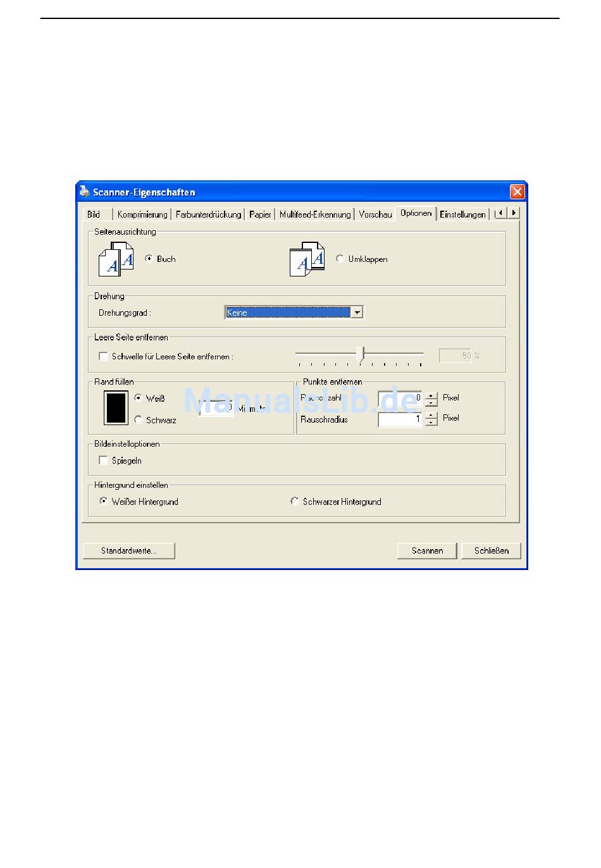
Task: Click the edge fill millimeter input field
Action: 217,409
